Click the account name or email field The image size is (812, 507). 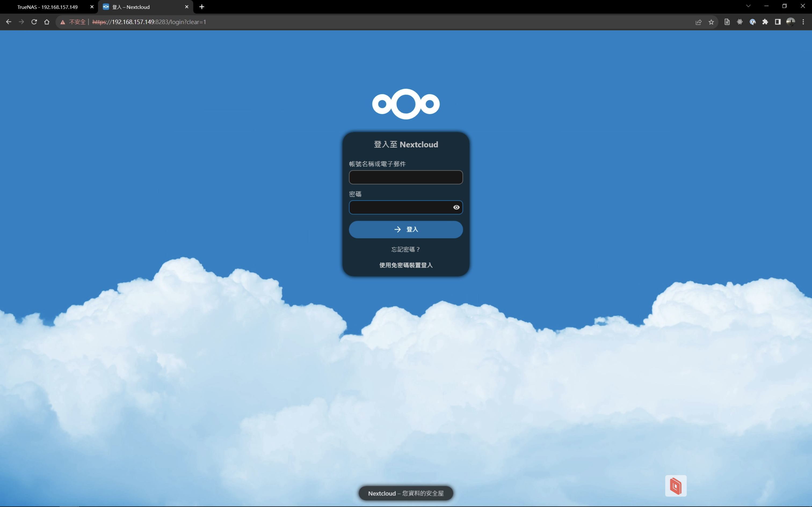405,177
